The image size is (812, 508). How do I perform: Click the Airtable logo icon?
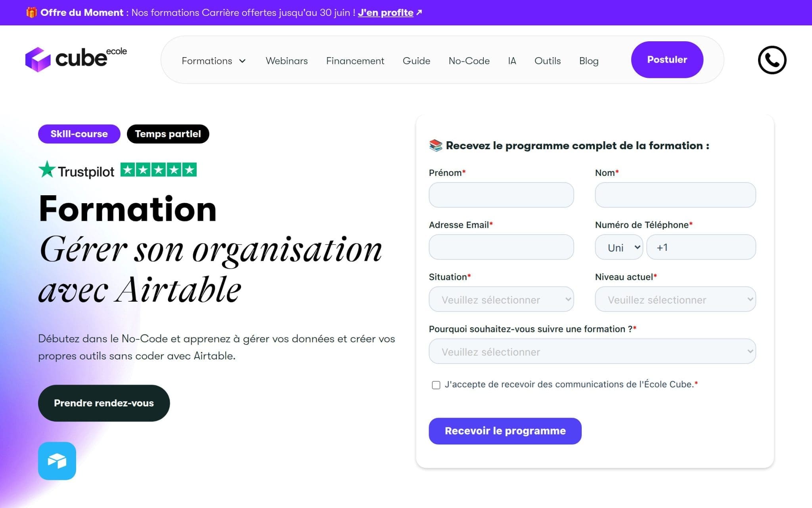pos(57,461)
